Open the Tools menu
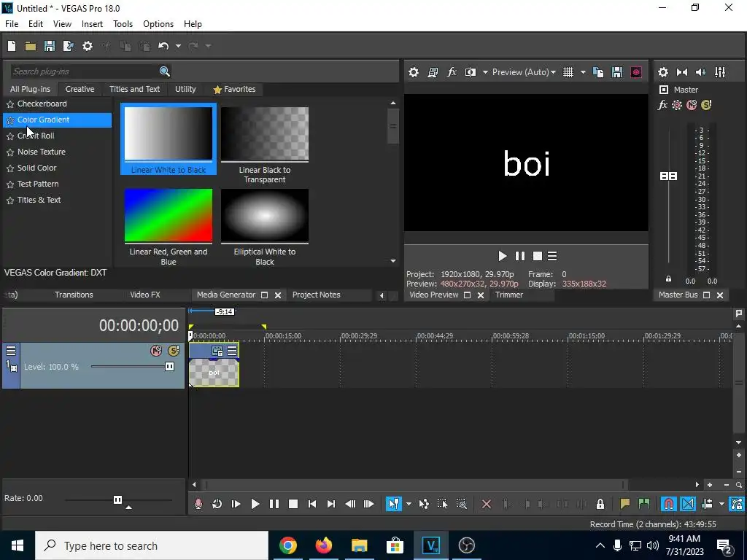 123,24
